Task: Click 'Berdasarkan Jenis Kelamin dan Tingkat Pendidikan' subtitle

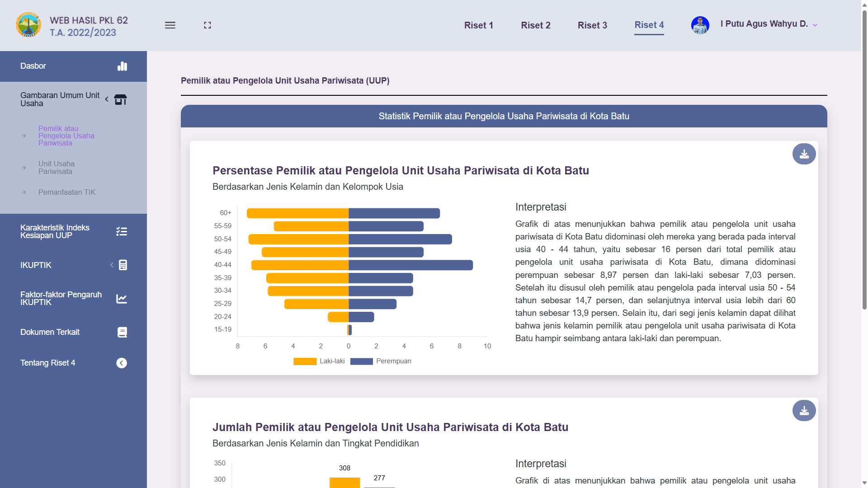Action: tap(316, 443)
